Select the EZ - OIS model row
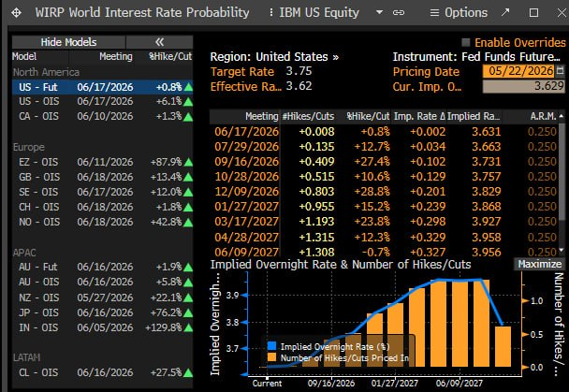This screenshot has height=392, width=569. point(102,162)
